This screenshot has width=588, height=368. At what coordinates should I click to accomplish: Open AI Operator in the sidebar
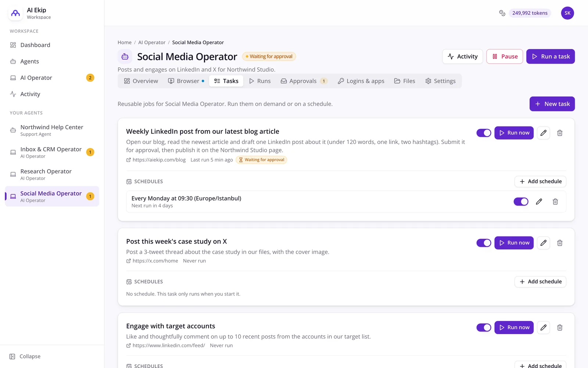pos(52,78)
